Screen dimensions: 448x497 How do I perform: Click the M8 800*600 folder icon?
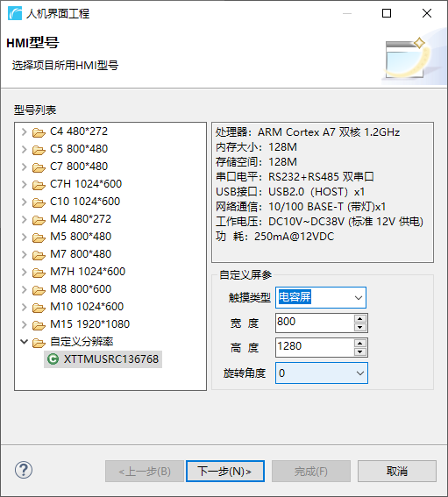[39, 290]
